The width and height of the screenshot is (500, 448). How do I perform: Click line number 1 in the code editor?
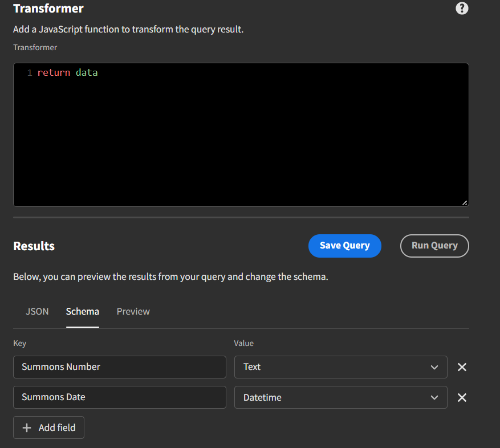point(29,72)
